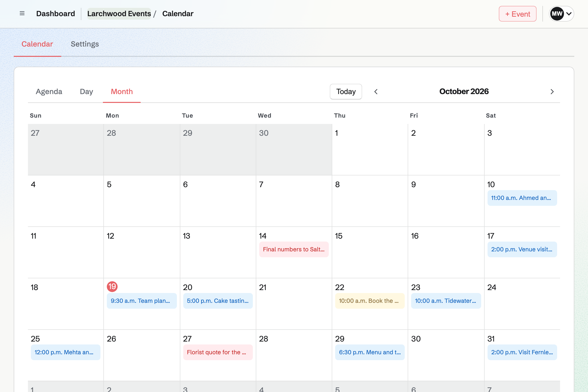Switch to Agenda view
This screenshot has width=588, height=392.
coord(49,91)
